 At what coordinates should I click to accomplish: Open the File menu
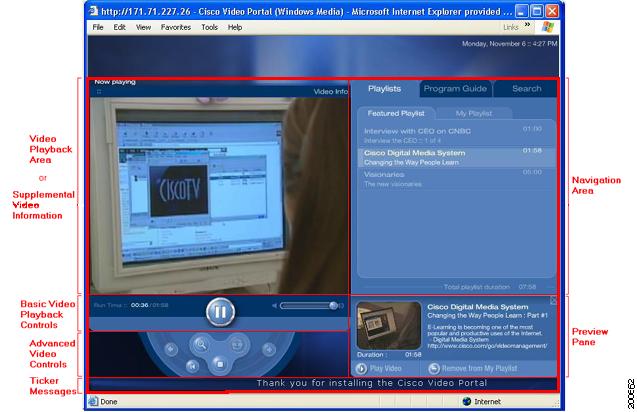98,27
